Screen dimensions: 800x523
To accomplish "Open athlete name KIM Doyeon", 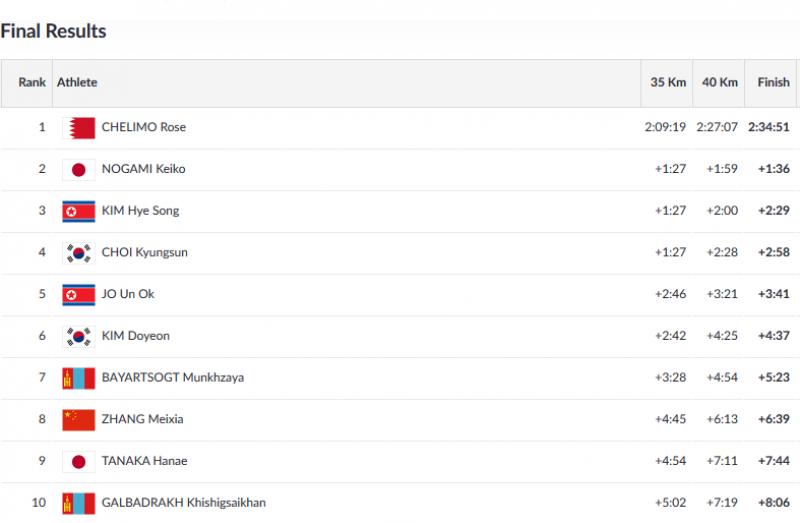I will (136, 336).
